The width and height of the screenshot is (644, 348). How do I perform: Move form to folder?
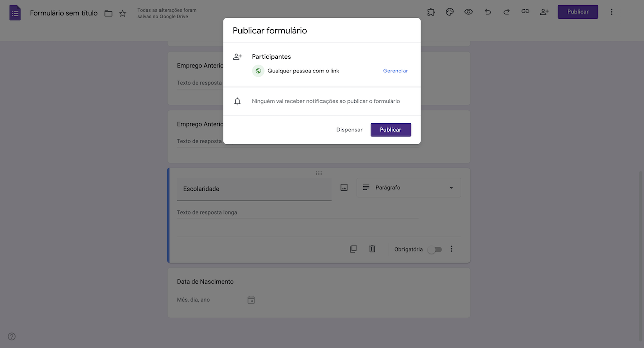click(108, 13)
